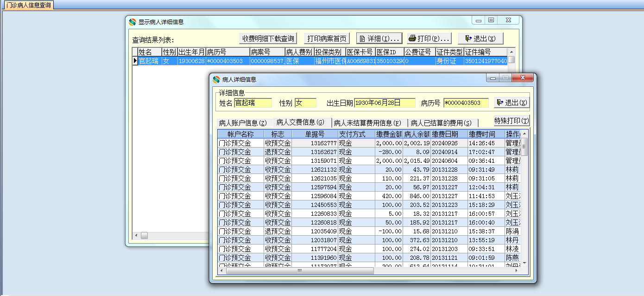
Task: Click the 病人详细信息 title bar app icon
Action: click(x=216, y=79)
